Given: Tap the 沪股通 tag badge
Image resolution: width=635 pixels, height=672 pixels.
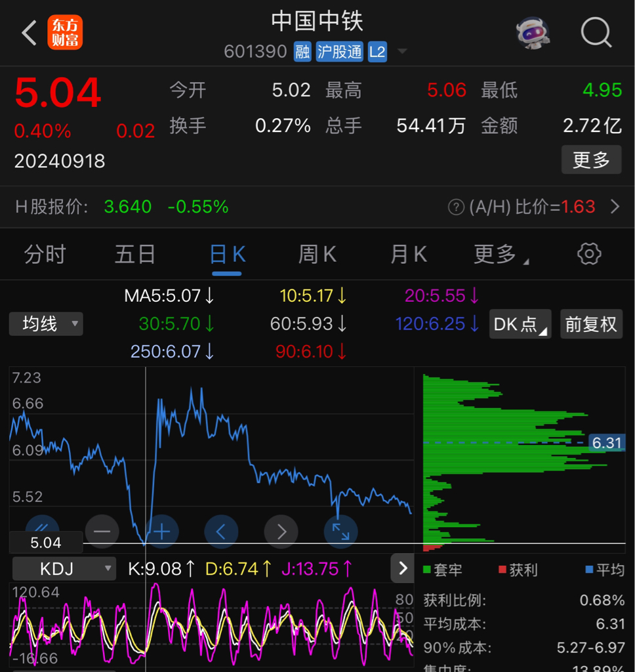Looking at the screenshot, I should (340, 52).
